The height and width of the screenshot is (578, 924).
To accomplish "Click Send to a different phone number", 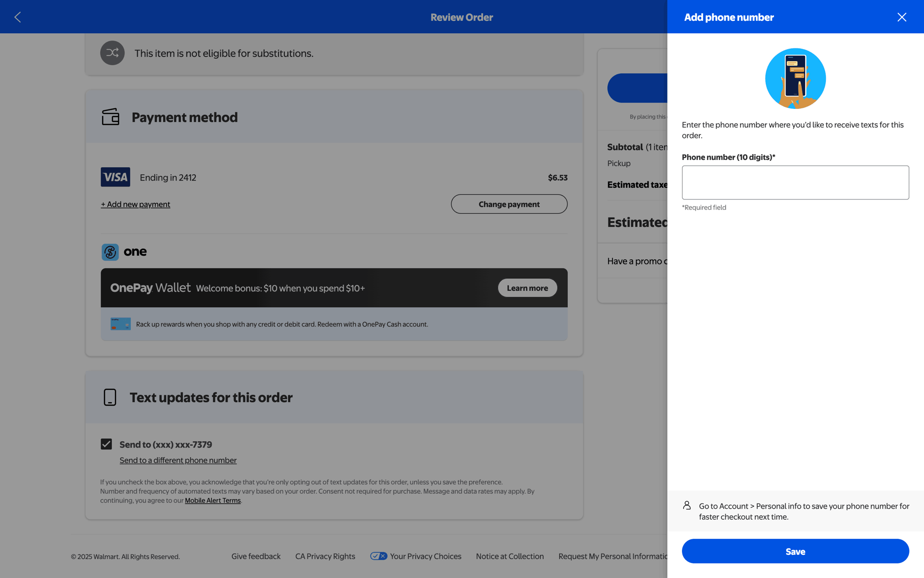I will (178, 460).
